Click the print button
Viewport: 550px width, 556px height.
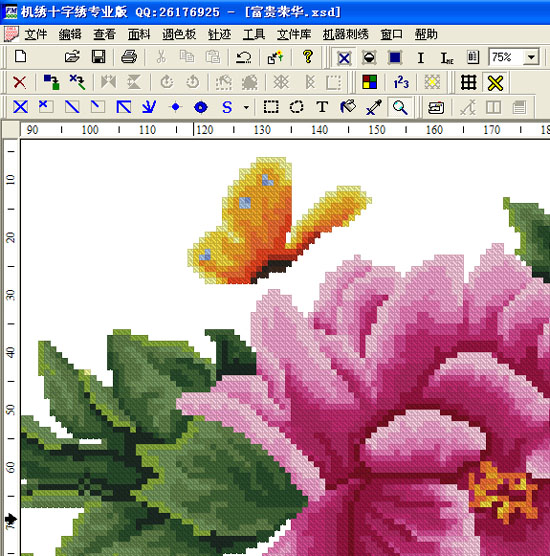pos(129,57)
